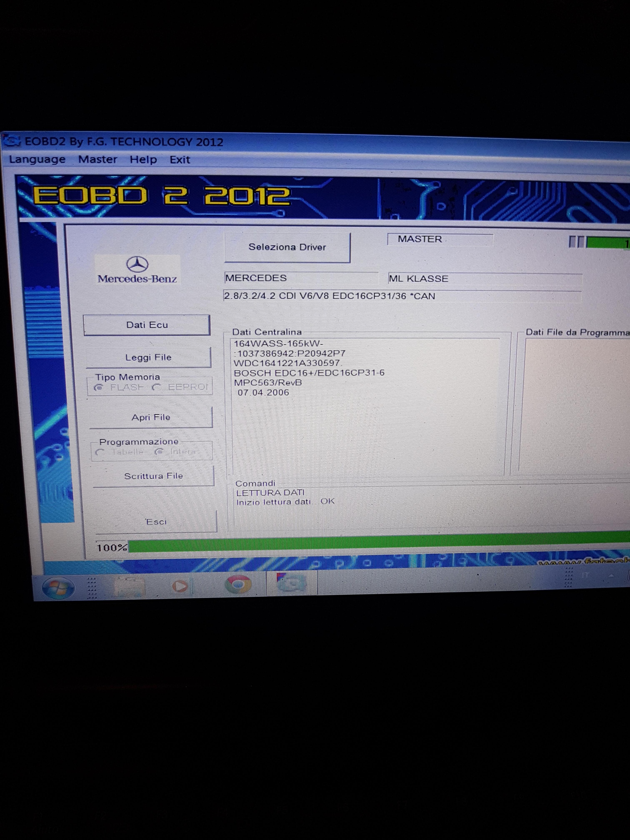Click the 164WASS-165kW- line
Viewport: 630px width, 840px height.
point(278,344)
